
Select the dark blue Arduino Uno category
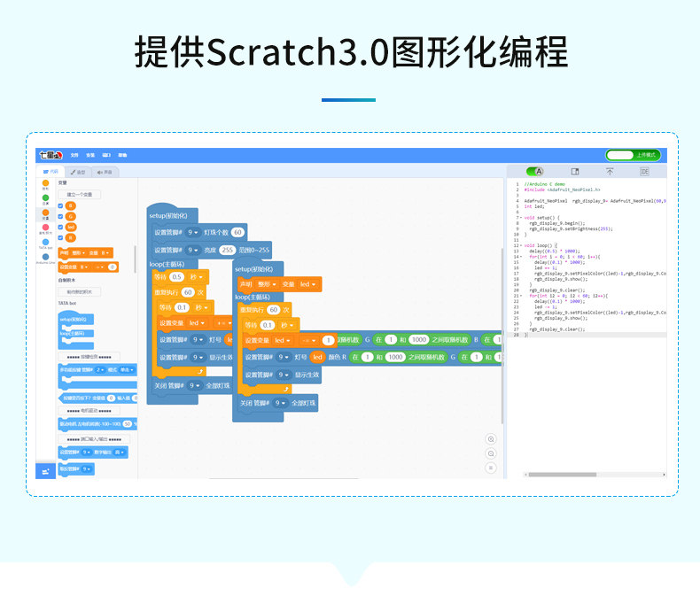tap(45, 257)
